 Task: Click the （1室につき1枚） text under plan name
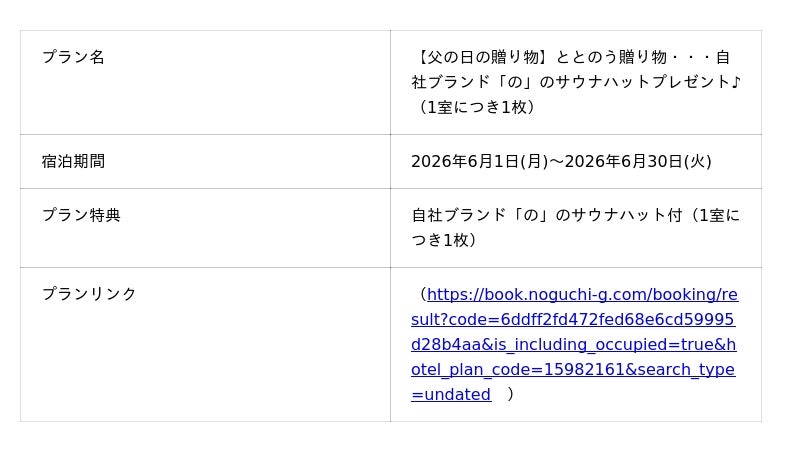(476, 107)
